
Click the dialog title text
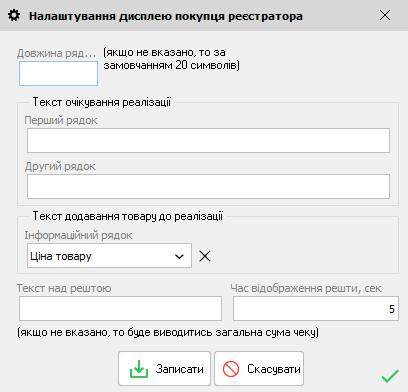[x=166, y=16]
